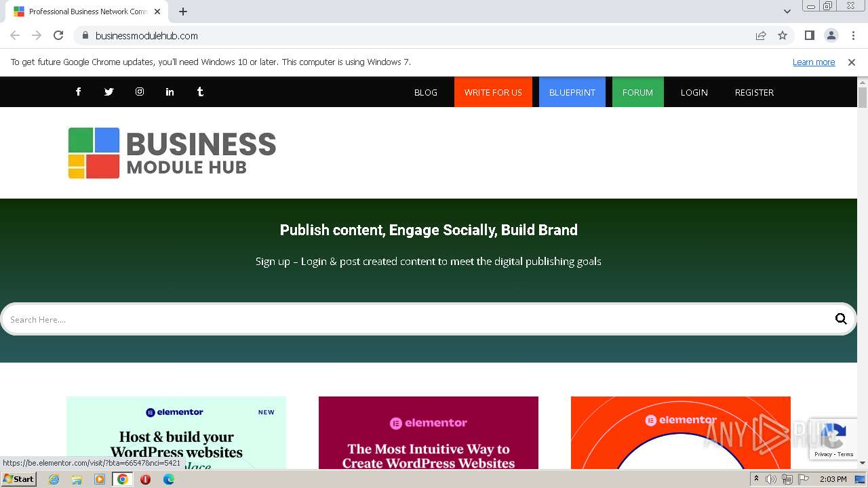Click the Action Center flag icon
Viewport: 868px width, 488px height.
(804, 479)
